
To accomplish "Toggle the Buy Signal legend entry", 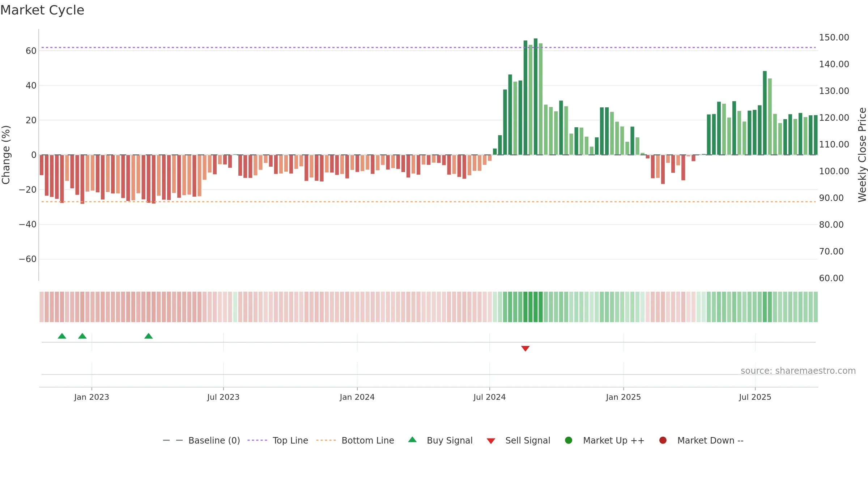I will (440, 440).
